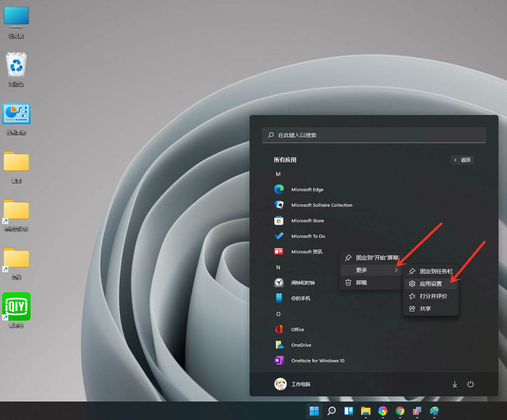The image size is (507, 420).
Task: Open the colorful circle app beside File Explorer
Action: (383, 411)
